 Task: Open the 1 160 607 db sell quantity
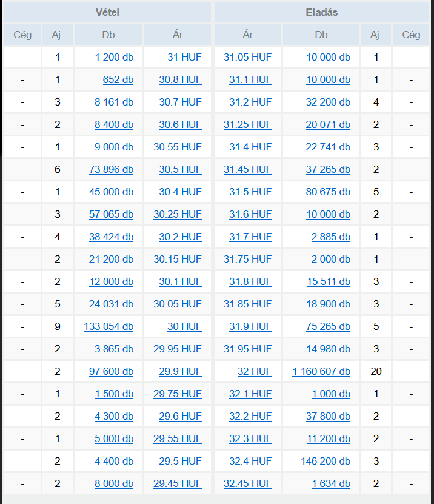[321, 371]
